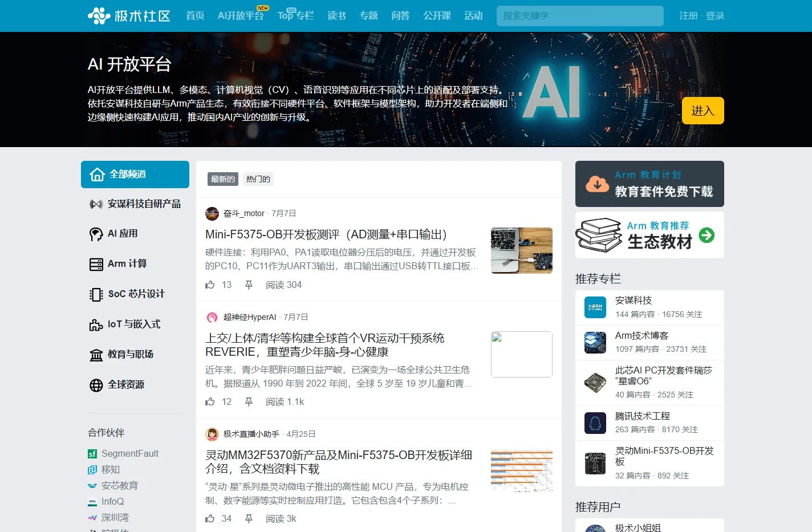Open 专题 in top navigation

pyautogui.click(x=369, y=15)
